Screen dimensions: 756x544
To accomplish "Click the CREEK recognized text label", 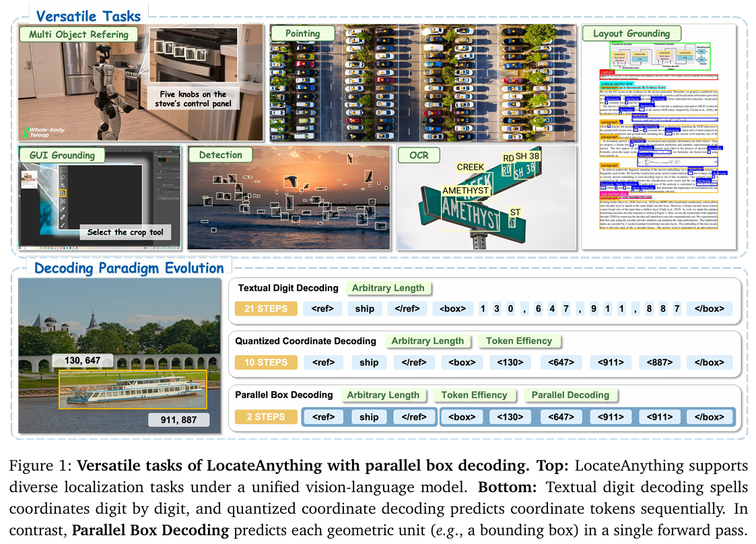I will click(x=470, y=167).
